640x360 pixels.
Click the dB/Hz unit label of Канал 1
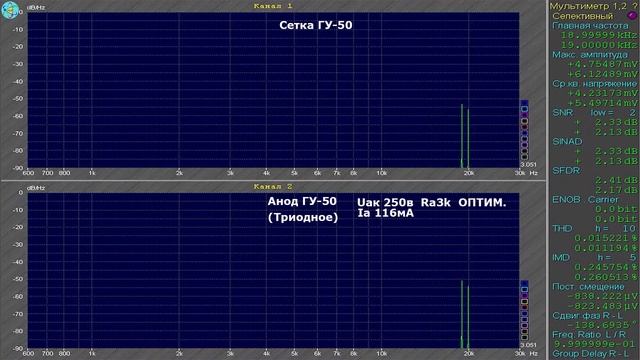[x=36, y=7]
